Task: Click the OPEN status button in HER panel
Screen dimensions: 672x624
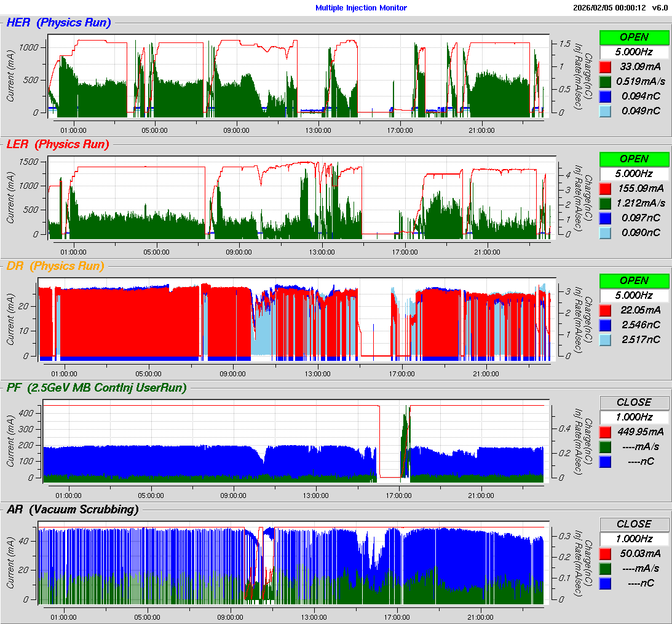Action: [x=634, y=37]
